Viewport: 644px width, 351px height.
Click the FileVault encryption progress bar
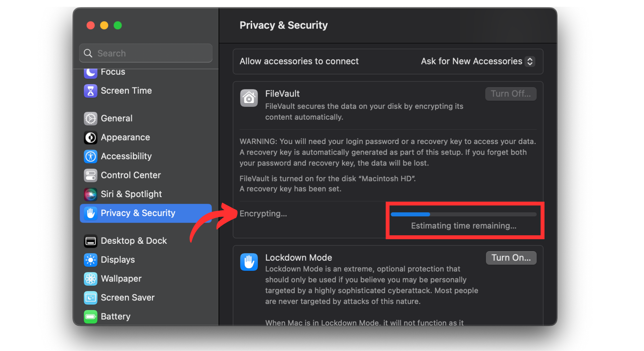[x=463, y=214]
